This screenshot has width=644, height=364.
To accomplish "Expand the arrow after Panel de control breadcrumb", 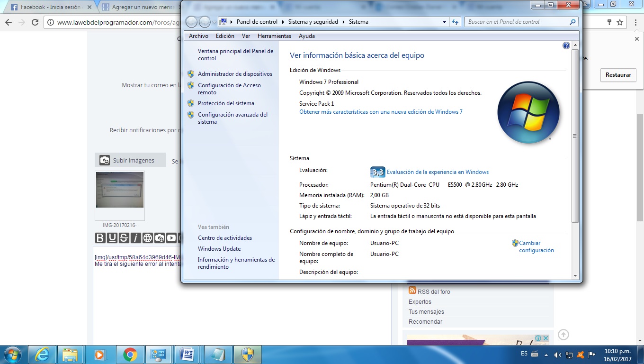I will pyautogui.click(x=283, y=22).
